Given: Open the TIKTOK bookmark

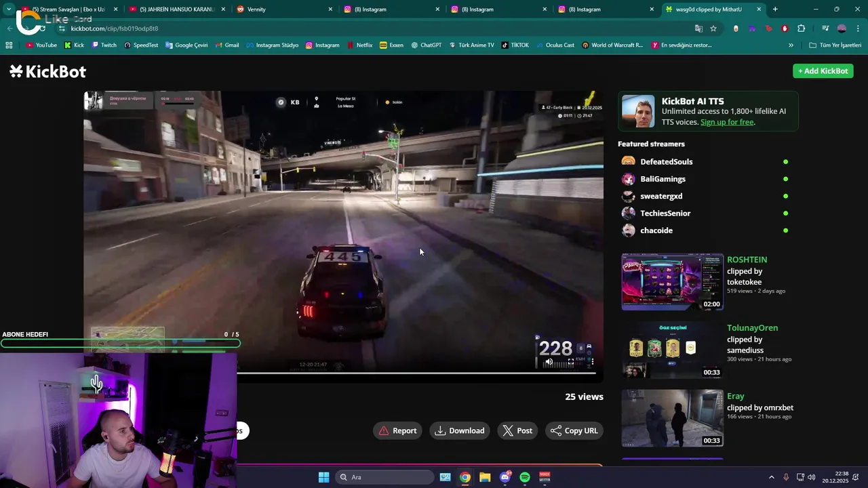Looking at the screenshot, I should (515, 45).
